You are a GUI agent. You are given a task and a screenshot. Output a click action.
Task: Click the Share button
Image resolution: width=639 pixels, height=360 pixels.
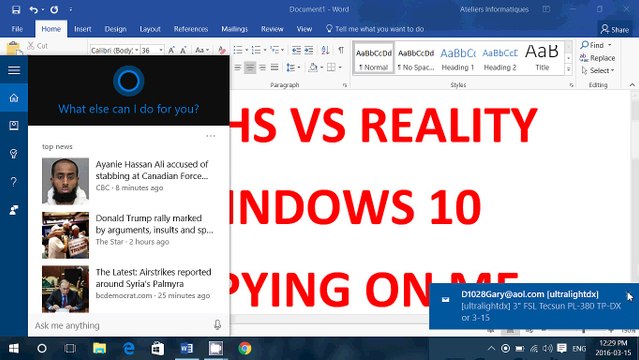615,29
